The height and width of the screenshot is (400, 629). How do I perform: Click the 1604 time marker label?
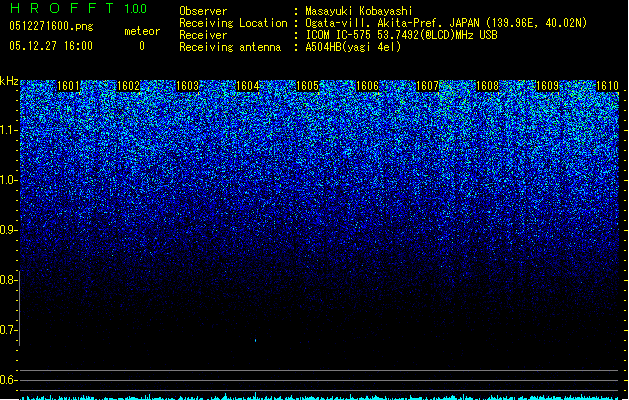(248, 86)
